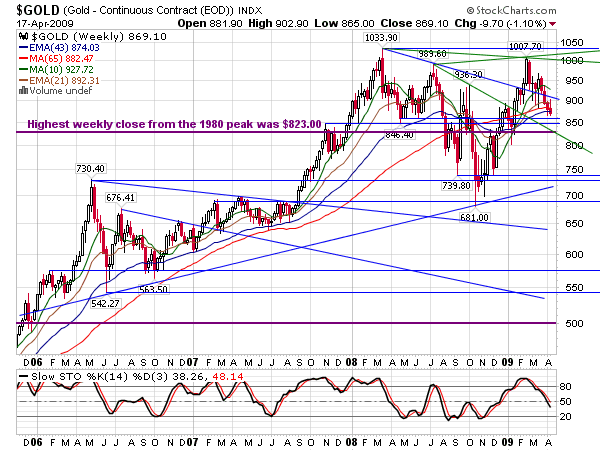Click the Volume undef legend text

click(60, 91)
